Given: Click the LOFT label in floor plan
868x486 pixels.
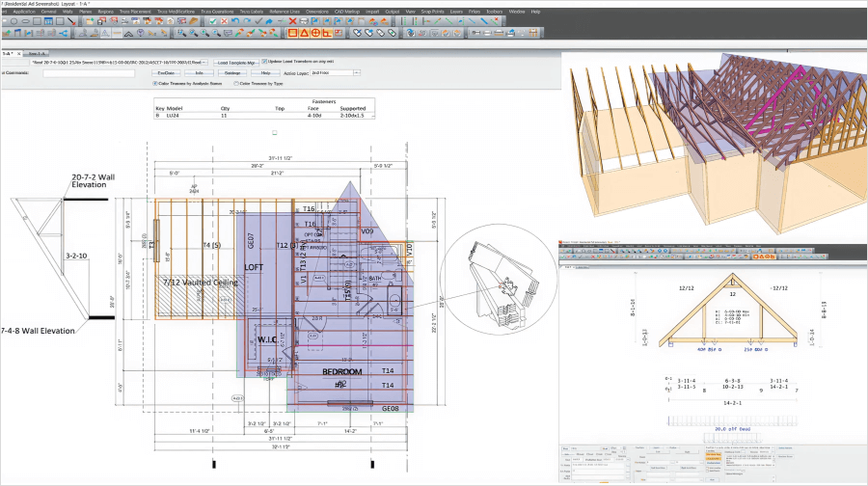Looking at the screenshot, I should [254, 267].
